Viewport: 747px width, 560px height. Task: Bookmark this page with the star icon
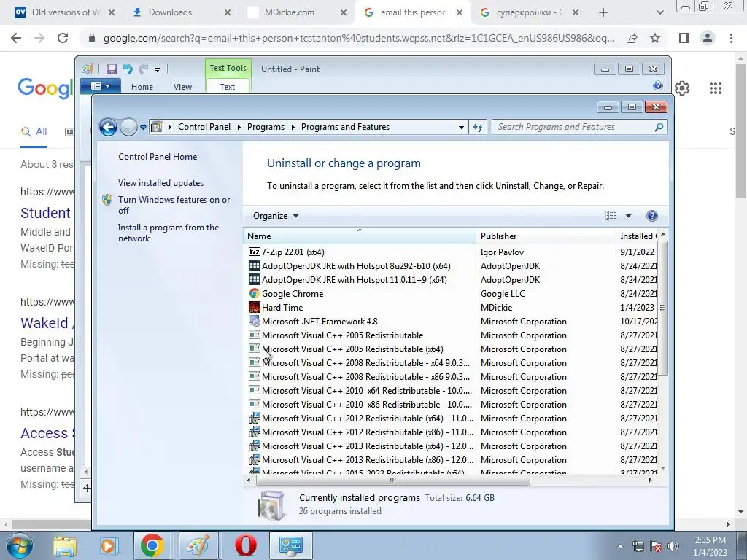pos(655,38)
